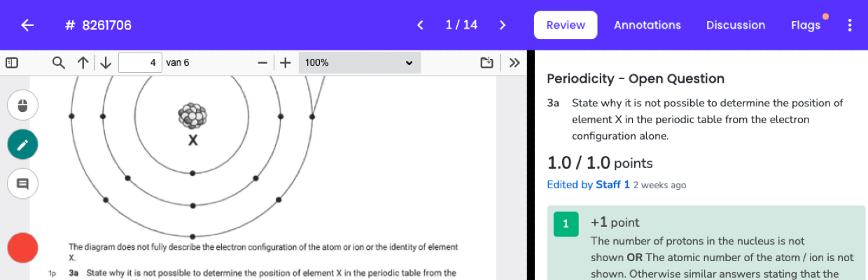The height and width of the screenshot is (280, 868).
Task: Switch to the Annotations tab
Action: tap(647, 25)
